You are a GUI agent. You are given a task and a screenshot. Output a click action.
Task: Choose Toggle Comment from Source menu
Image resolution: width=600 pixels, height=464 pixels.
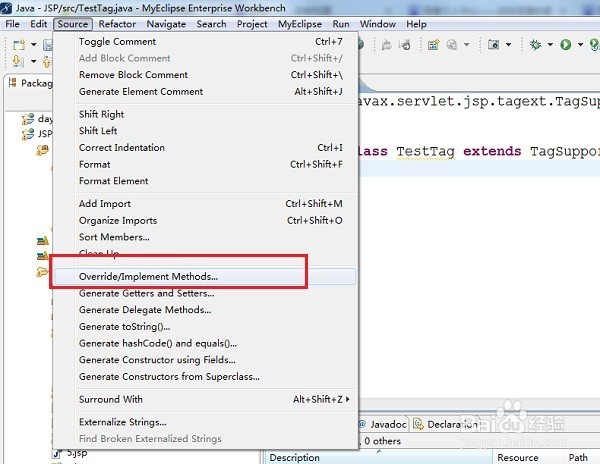coord(205,41)
